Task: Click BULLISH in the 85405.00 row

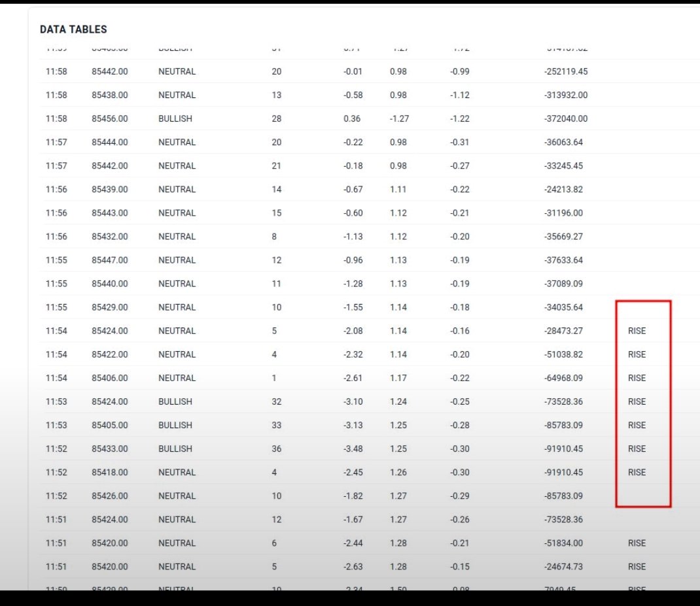Action: [x=175, y=426]
